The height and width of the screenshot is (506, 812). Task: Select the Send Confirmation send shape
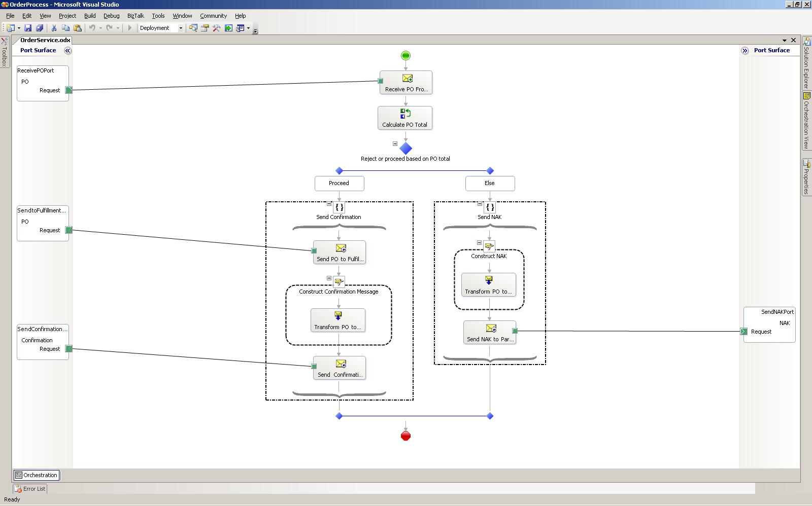pyautogui.click(x=340, y=368)
